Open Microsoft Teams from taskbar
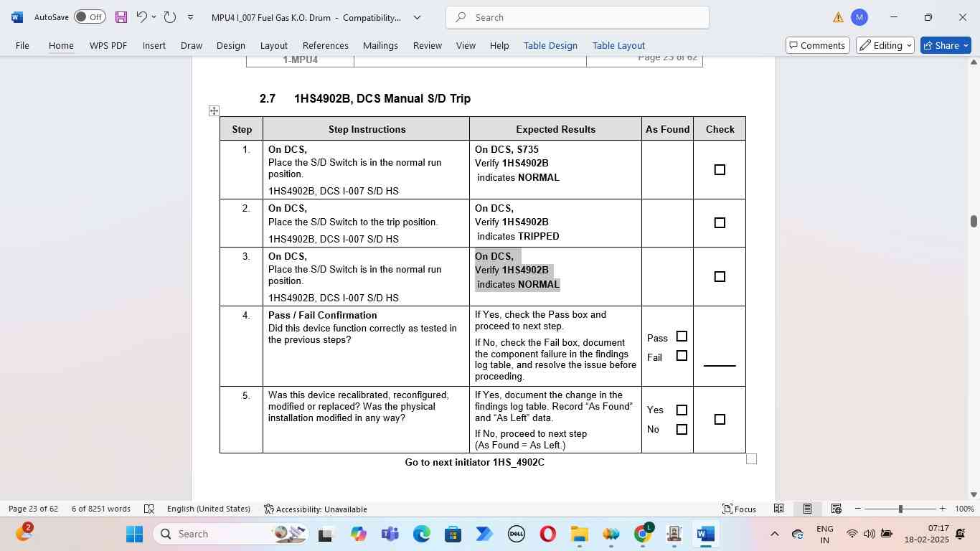This screenshot has width=980, height=551. pyautogui.click(x=390, y=534)
